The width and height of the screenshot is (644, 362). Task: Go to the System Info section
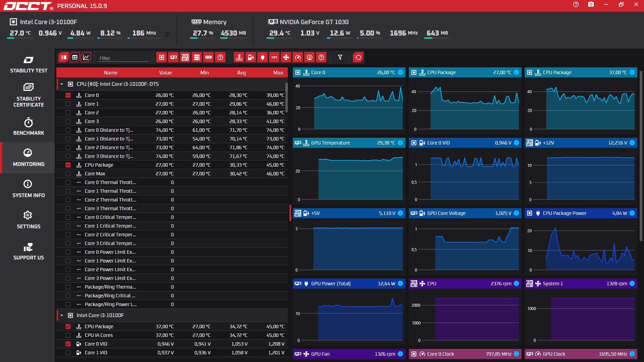(x=29, y=189)
